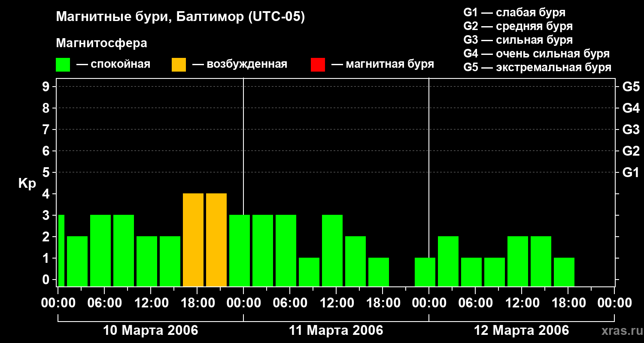Viewport: 644px width, 343px height.
Task: Select the 'G5 — экстремальная буря' legend line
Action: (538, 67)
